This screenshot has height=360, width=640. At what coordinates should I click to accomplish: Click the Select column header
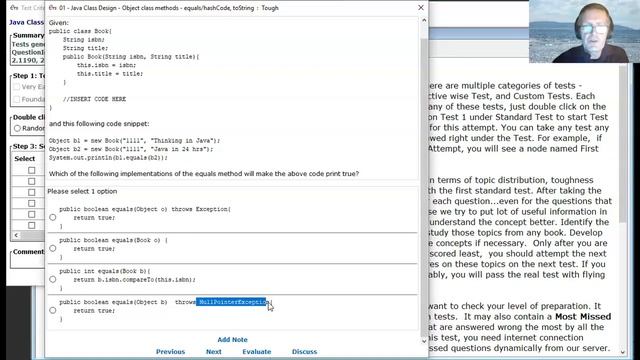pos(24,159)
